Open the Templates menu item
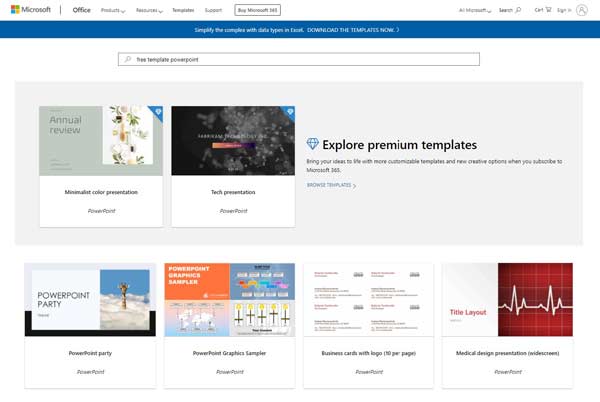The height and width of the screenshot is (402, 600). (183, 10)
